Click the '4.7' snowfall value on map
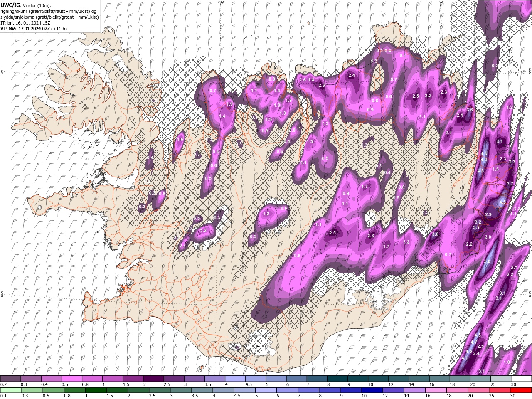 [x=474, y=342]
